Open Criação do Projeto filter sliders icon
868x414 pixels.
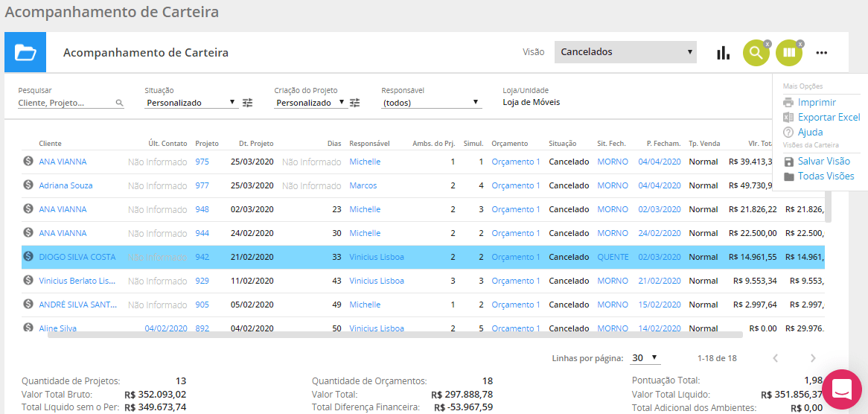(355, 103)
